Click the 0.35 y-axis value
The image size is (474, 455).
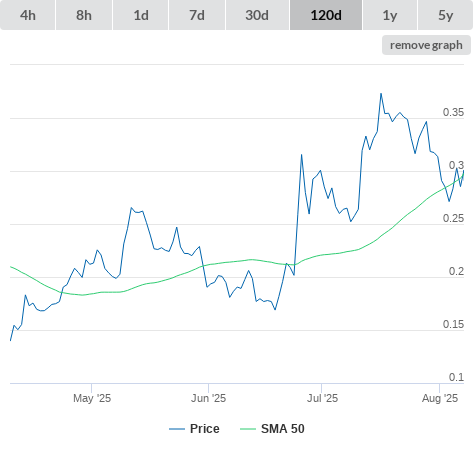pyautogui.click(x=453, y=112)
